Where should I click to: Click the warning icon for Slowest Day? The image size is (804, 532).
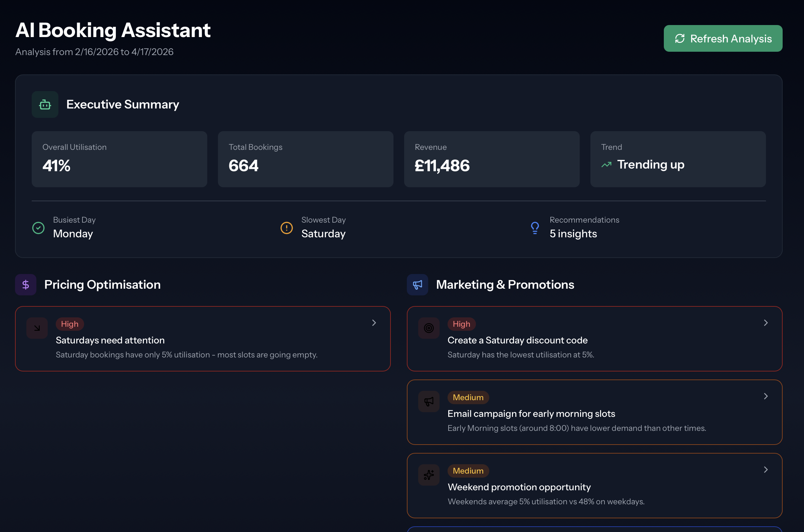(x=287, y=228)
